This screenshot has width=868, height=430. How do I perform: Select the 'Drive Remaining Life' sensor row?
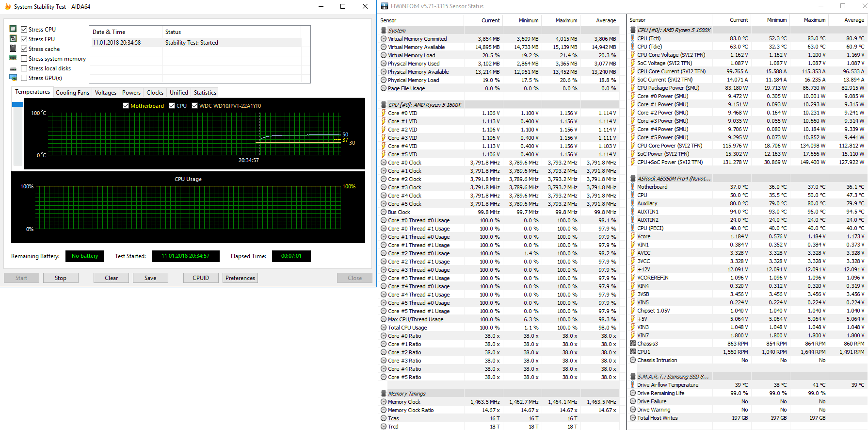tap(747, 393)
